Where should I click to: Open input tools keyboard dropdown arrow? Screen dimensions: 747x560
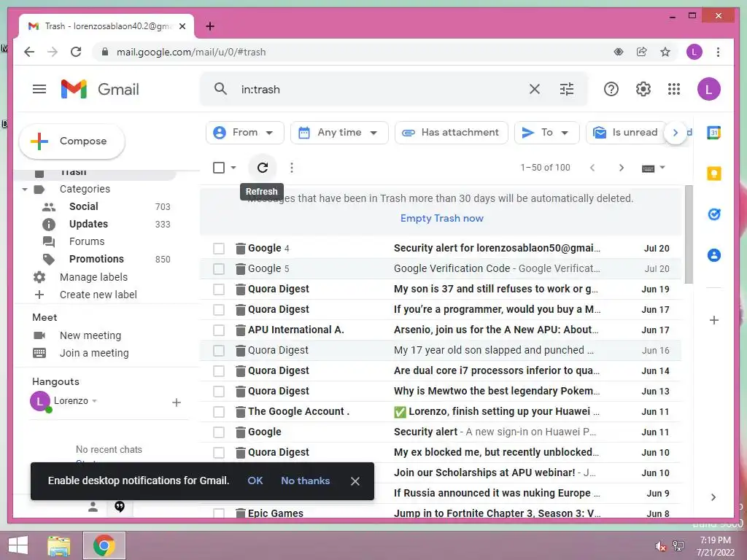pos(662,168)
